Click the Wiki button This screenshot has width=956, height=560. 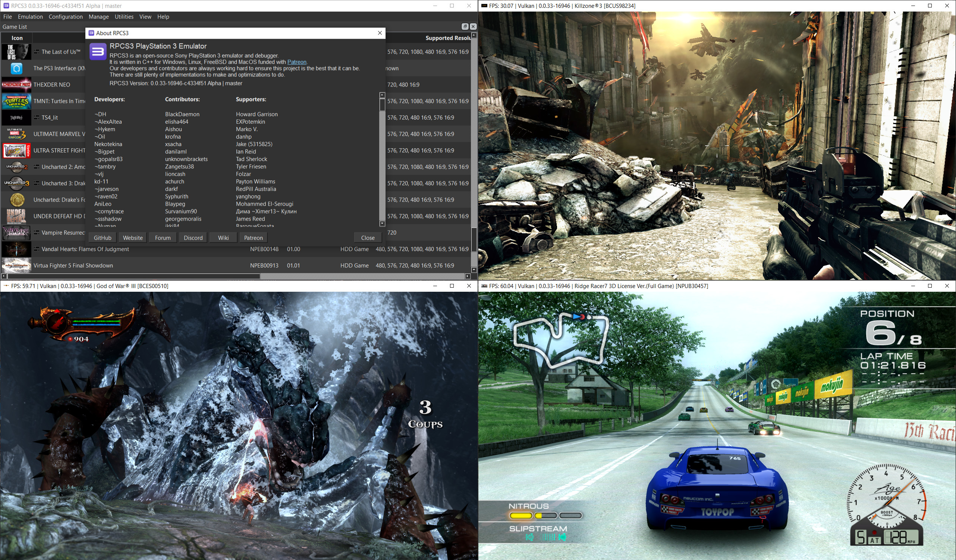(x=223, y=238)
